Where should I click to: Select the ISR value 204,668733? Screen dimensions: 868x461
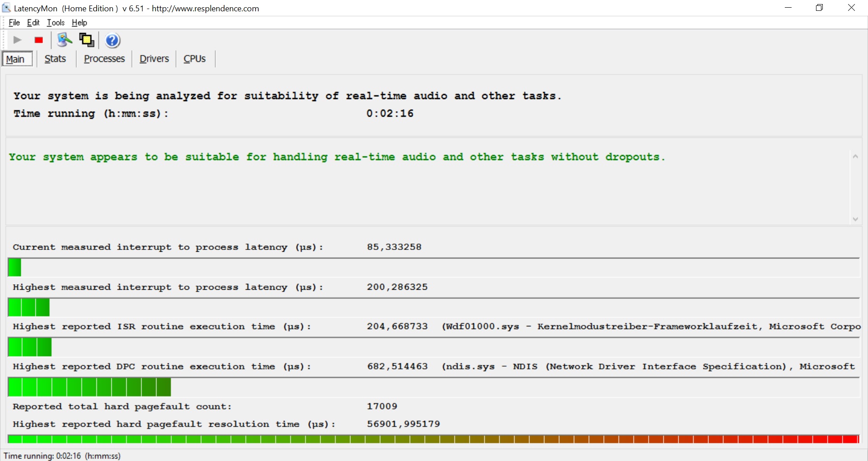[397, 326]
